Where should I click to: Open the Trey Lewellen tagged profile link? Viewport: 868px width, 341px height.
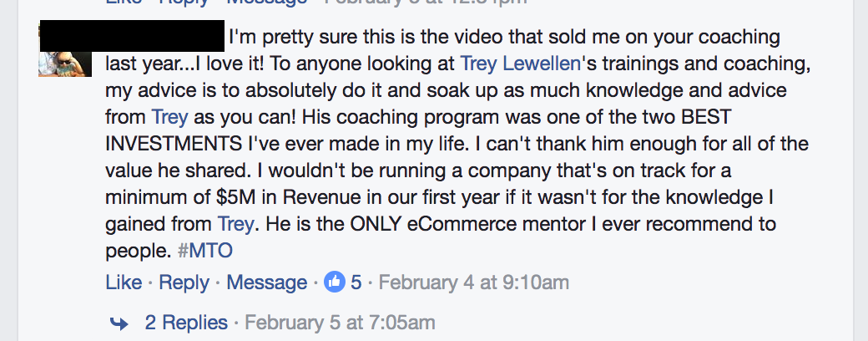pyautogui.click(x=520, y=64)
